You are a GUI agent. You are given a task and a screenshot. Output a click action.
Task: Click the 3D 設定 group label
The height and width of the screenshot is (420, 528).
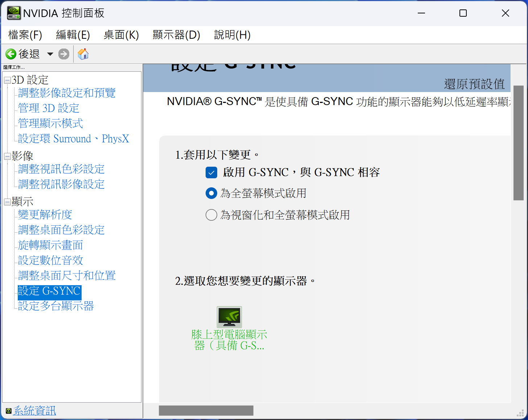tap(30, 80)
